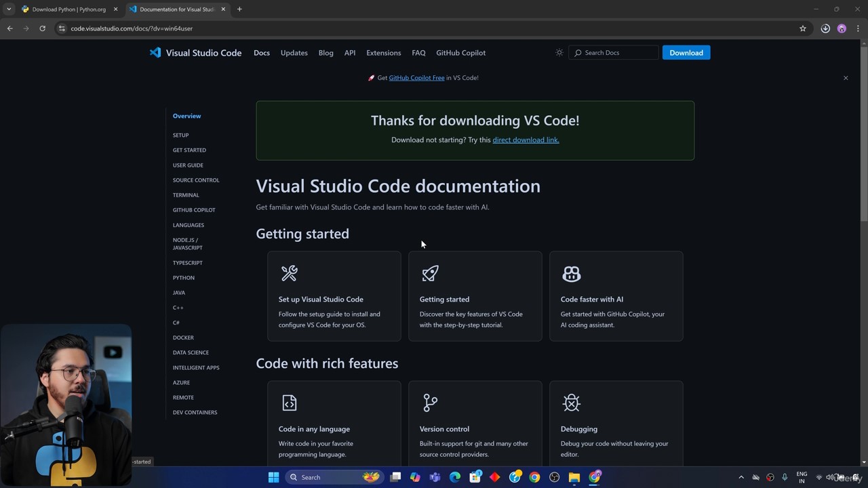
Task: Open the Debugging card title
Action: point(579,429)
